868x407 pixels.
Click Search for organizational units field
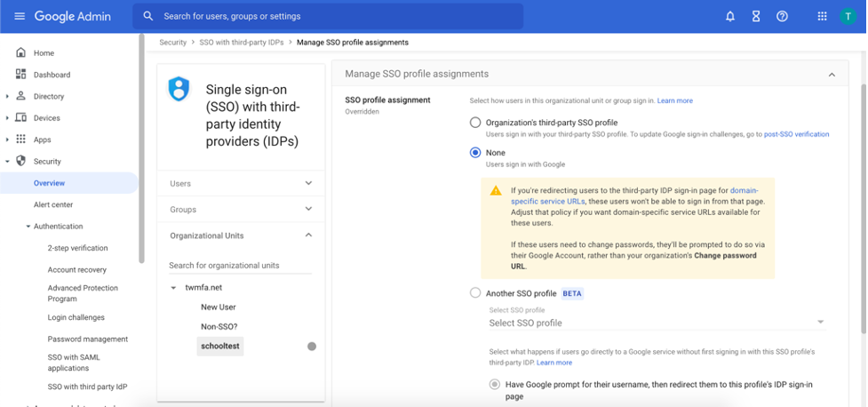(x=240, y=265)
